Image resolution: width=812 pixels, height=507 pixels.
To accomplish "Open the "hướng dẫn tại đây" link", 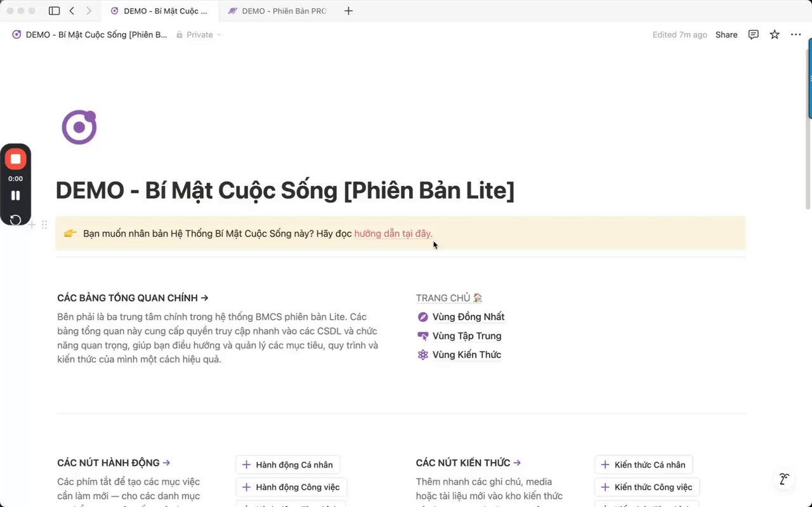I will point(393,234).
